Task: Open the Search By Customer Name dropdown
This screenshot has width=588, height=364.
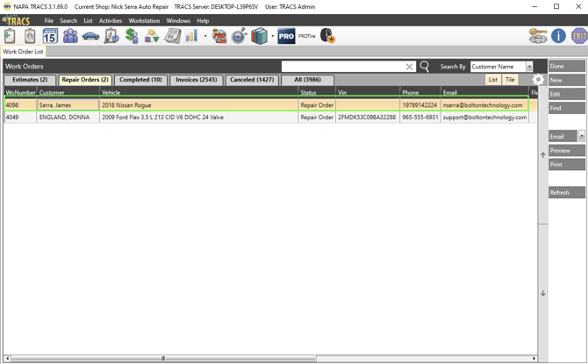Action: pos(501,67)
